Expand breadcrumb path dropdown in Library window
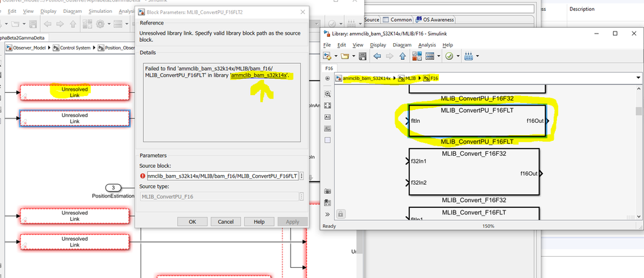Image resolution: width=644 pixels, height=278 pixels. pos(638,78)
